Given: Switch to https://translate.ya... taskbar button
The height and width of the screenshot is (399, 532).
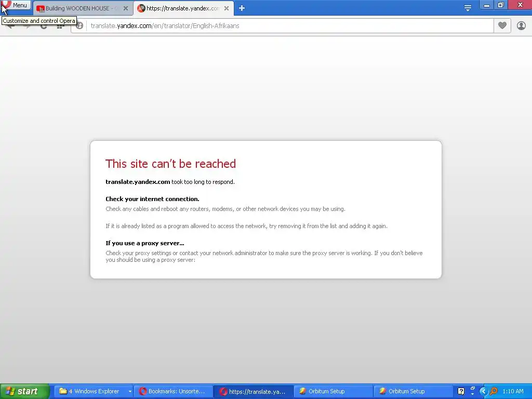Looking at the screenshot, I should click(254, 391).
